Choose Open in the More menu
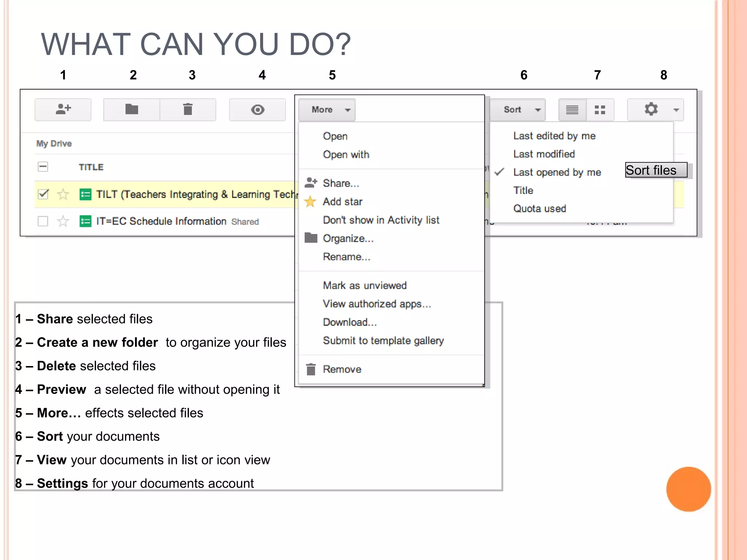Image resolution: width=747 pixels, height=560 pixels. [x=335, y=136]
